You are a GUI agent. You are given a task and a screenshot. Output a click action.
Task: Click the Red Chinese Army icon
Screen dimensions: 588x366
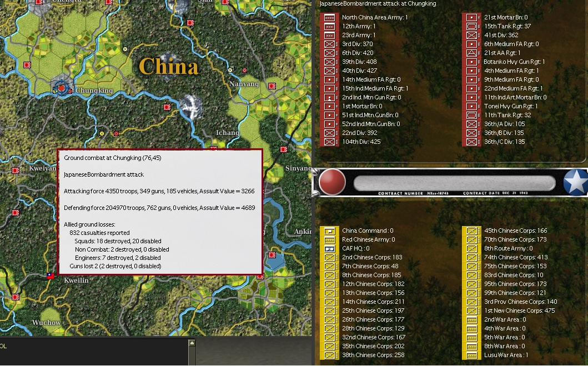(x=329, y=239)
